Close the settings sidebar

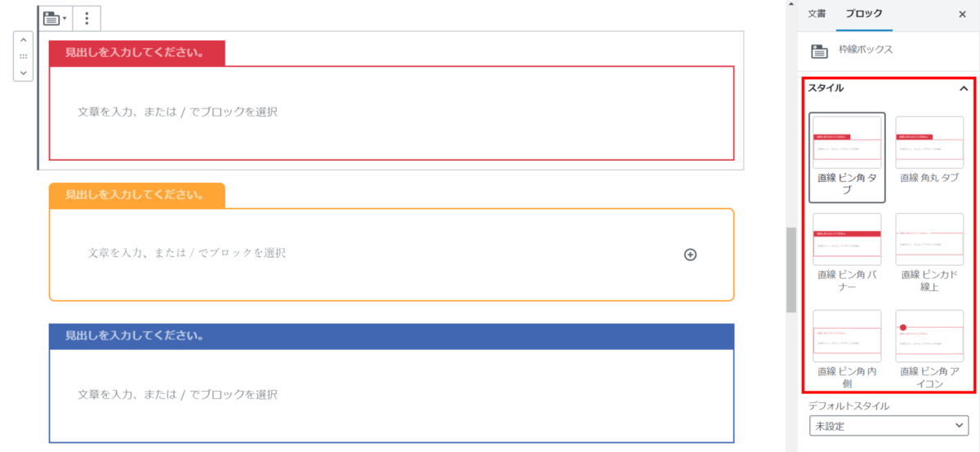(962, 14)
